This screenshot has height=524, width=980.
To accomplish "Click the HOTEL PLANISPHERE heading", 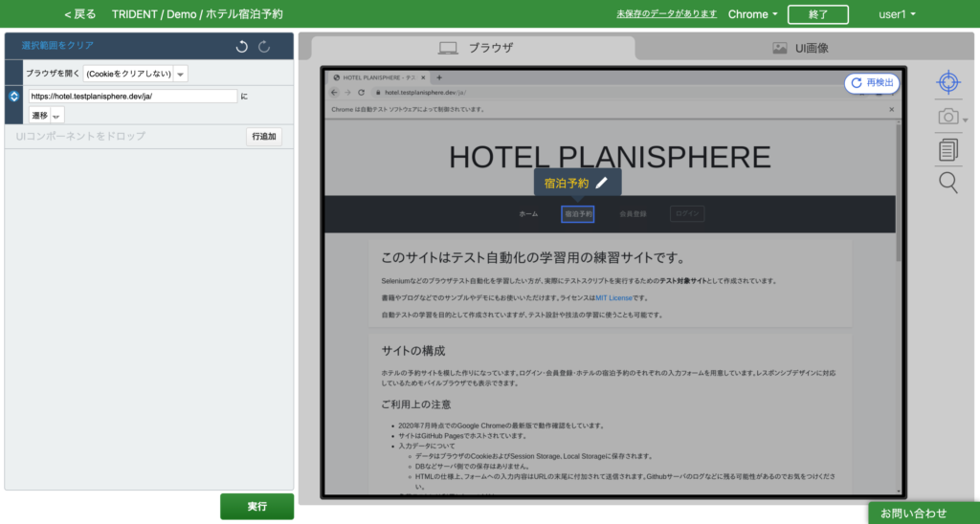I will coord(610,158).
